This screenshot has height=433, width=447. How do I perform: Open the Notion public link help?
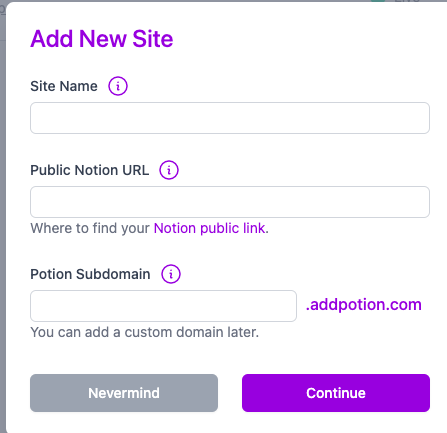(210, 228)
